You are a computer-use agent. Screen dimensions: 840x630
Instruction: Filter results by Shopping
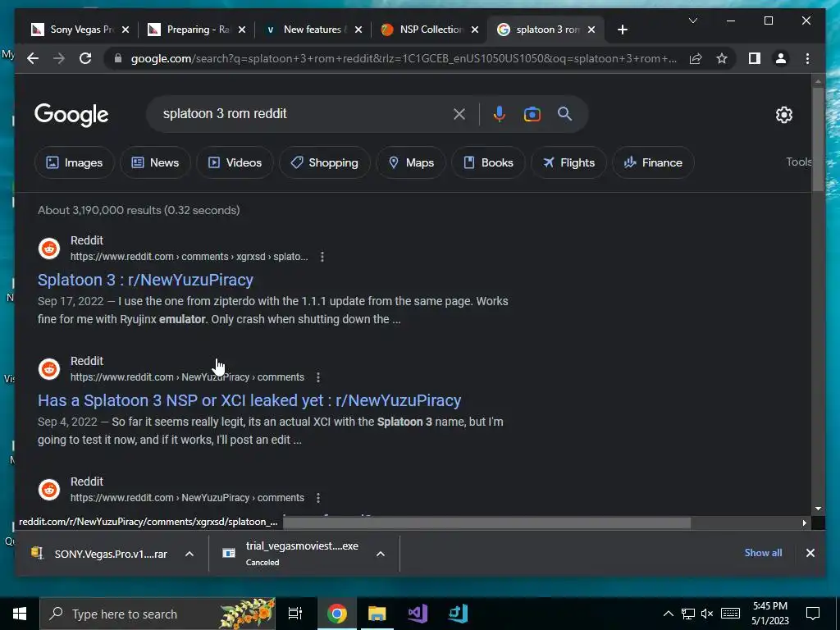(x=324, y=162)
